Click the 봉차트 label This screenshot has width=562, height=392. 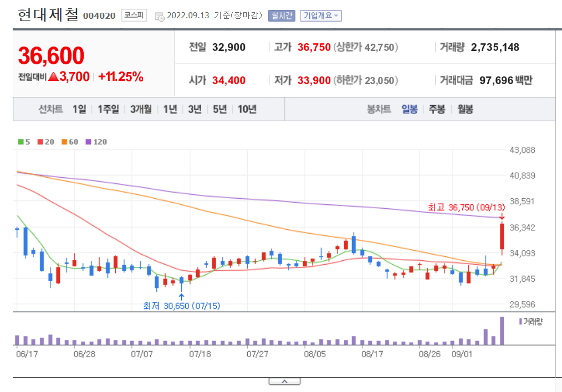point(379,109)
